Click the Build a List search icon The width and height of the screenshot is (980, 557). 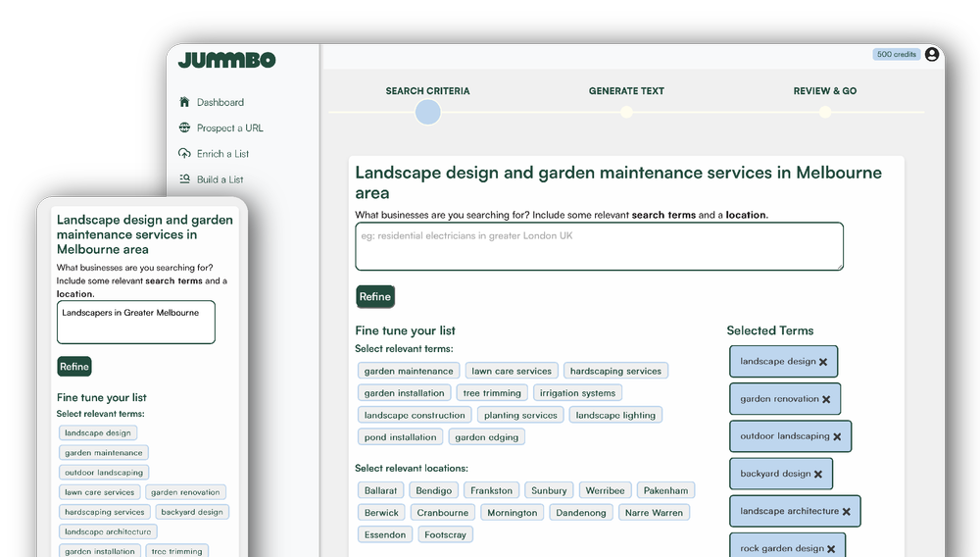[x=184, y=178]
